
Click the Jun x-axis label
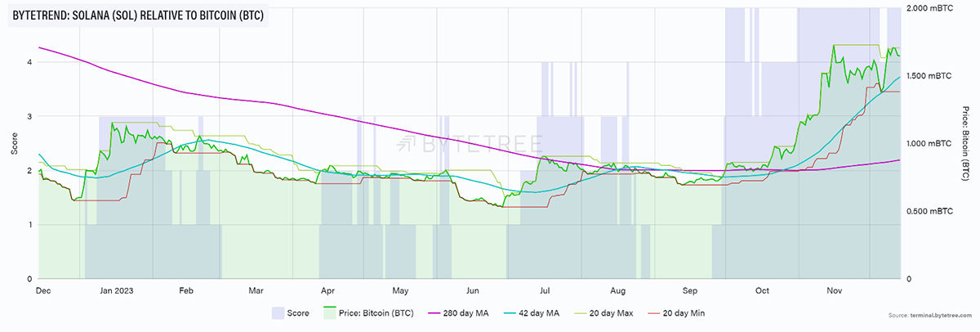pos(471,289)
